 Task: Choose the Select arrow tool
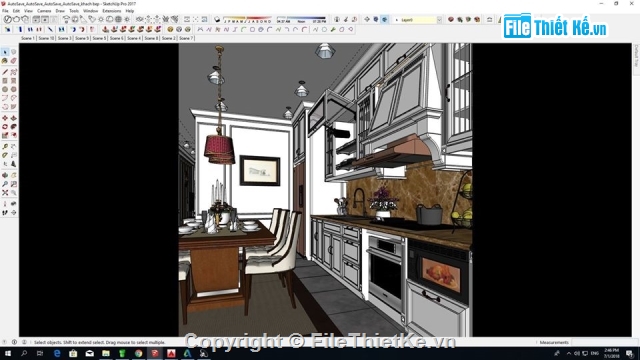tap(5, 52)
